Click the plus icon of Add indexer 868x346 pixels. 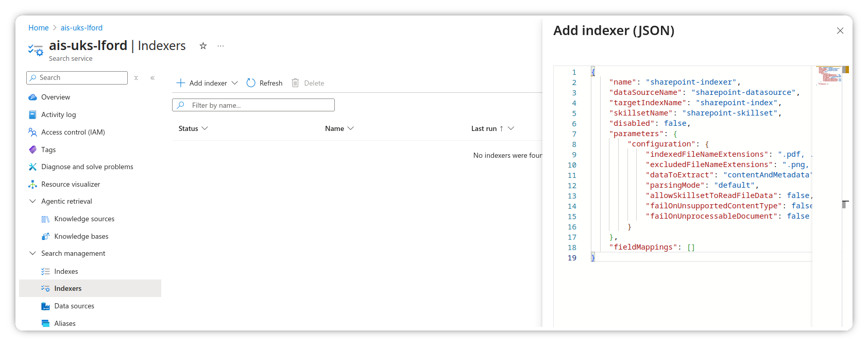tap(181, 83)
